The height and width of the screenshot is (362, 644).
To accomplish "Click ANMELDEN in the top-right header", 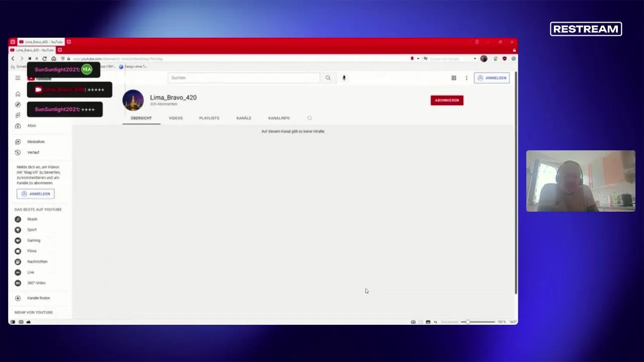I will tap(492, 78).
